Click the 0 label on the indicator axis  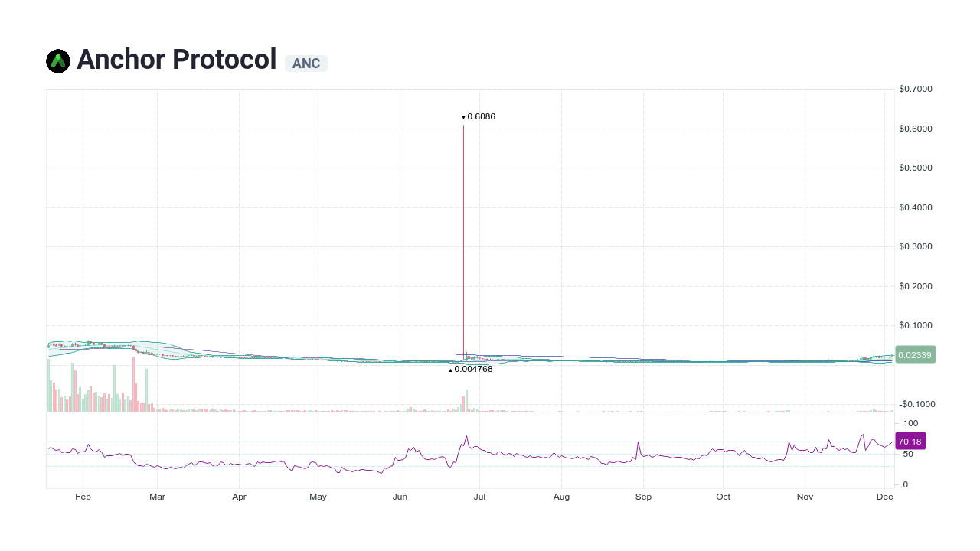pyautogui.click(x=905, y=484)
